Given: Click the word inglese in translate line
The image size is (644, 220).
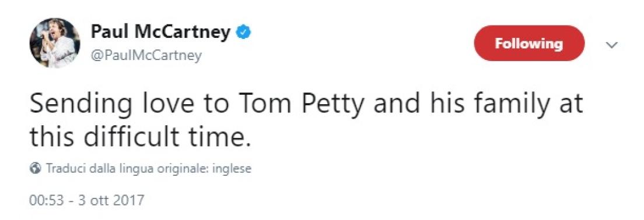Looking at the screenshot, I should point(231,168).
